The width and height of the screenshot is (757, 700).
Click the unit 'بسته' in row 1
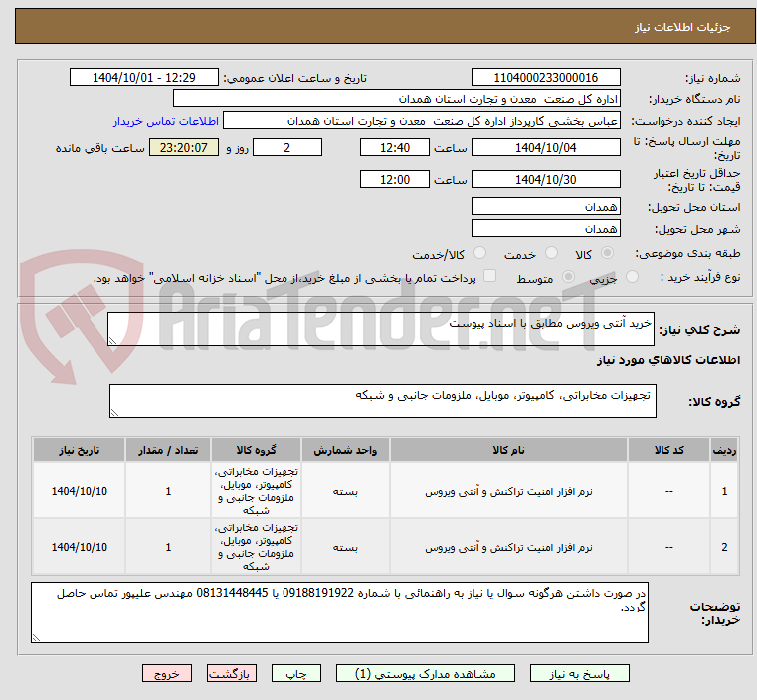coord(345,491)
